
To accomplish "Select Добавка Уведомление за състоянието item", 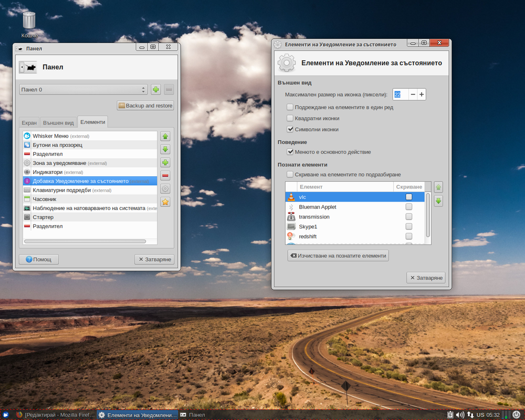I will point(90,181).
